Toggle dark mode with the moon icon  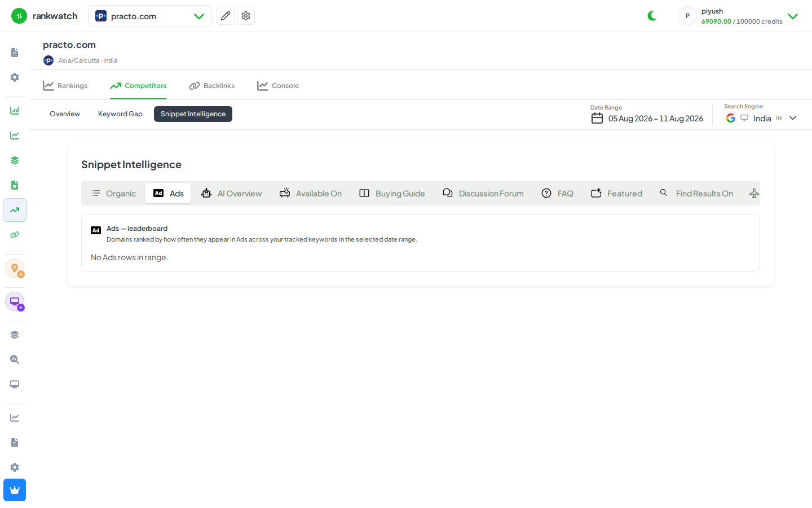(652, 16)
